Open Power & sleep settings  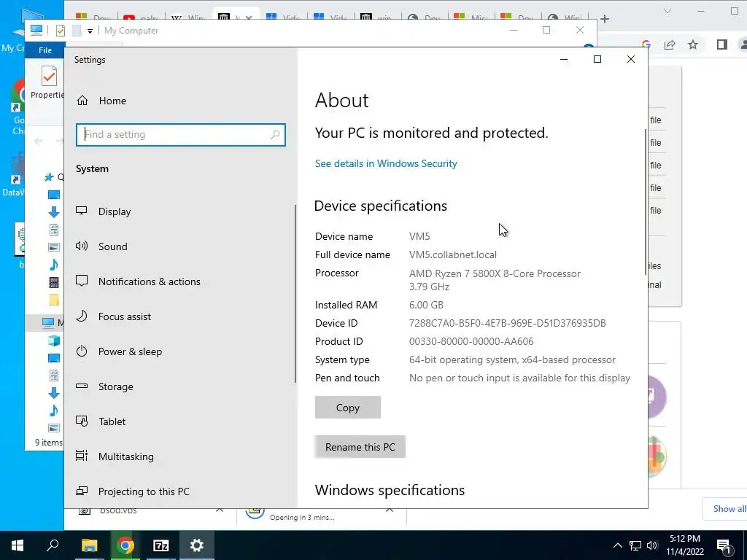(119, 351)
